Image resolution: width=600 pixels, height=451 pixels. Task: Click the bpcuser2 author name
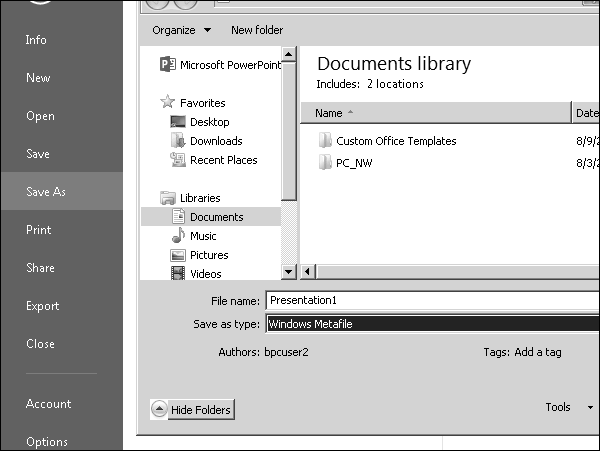point(286,352)
